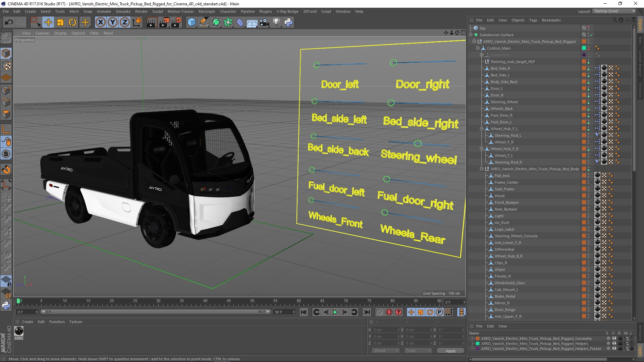This screenshot has width=644, height=362.
Task: Open the Object Manager Tags menu
Action: click(x=533, y=20)
